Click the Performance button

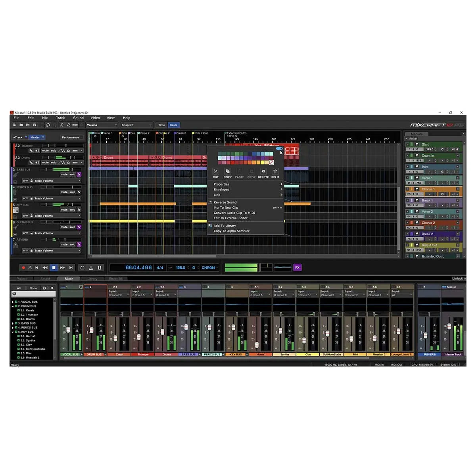[71, 137]
